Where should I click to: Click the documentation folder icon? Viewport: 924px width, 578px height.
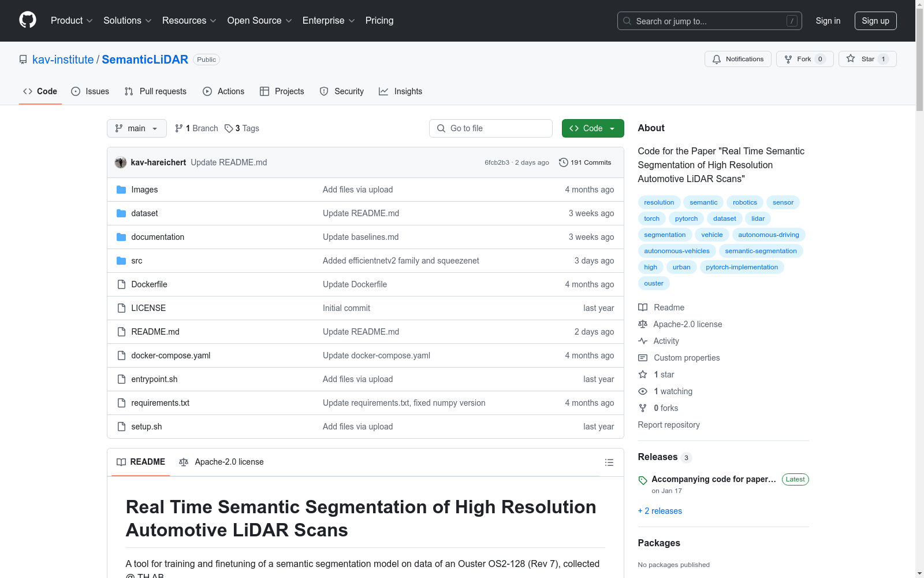[121, 237]
